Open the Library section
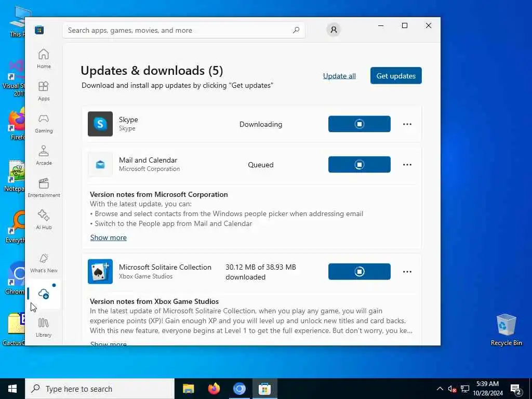 [44, 327]
